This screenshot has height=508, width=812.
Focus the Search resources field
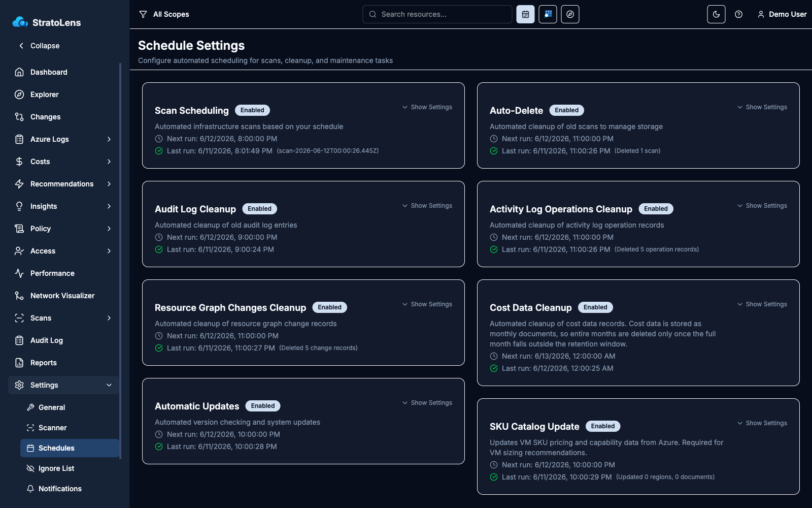tap(437, 14)
